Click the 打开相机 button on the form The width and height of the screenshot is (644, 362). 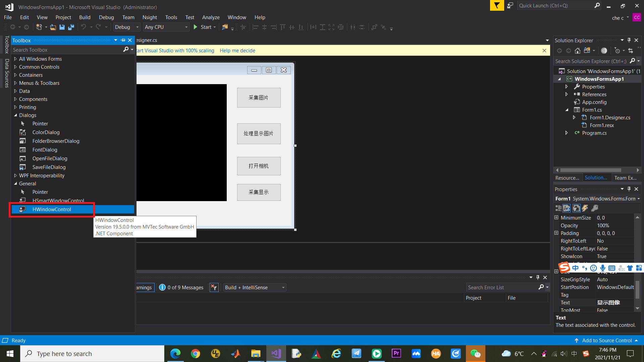[x=259, y=166]
